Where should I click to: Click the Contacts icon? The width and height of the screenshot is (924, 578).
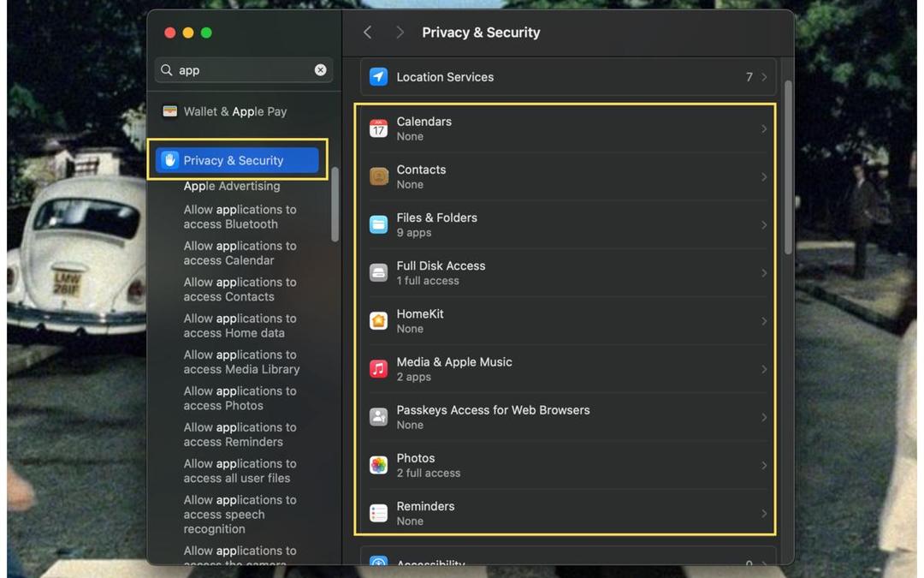[378, 176]
